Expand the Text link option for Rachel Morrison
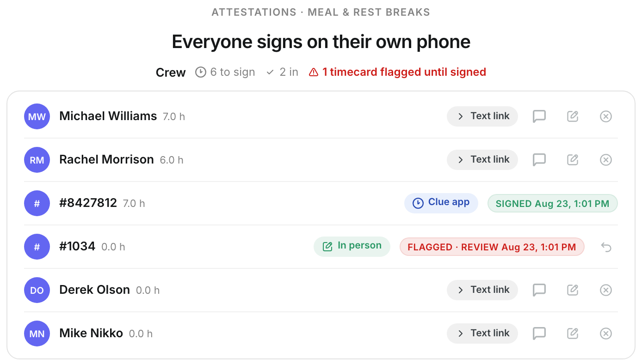642x364 pixels. tap(482, 160)
